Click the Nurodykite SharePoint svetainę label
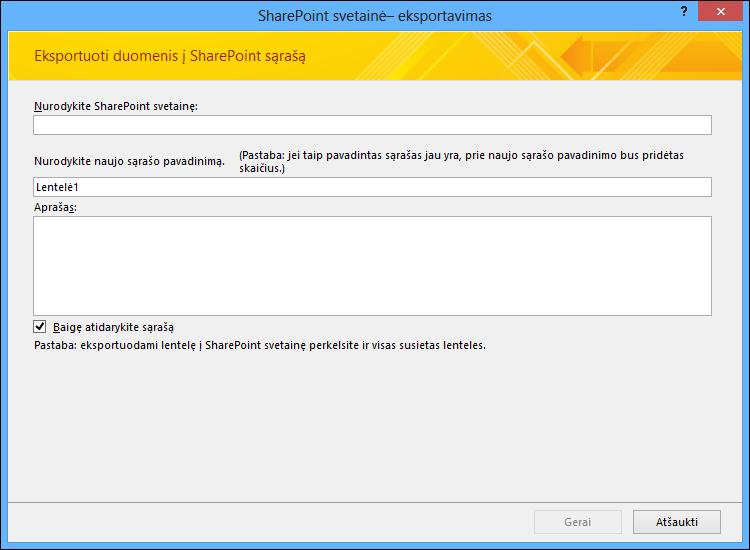 116,106
